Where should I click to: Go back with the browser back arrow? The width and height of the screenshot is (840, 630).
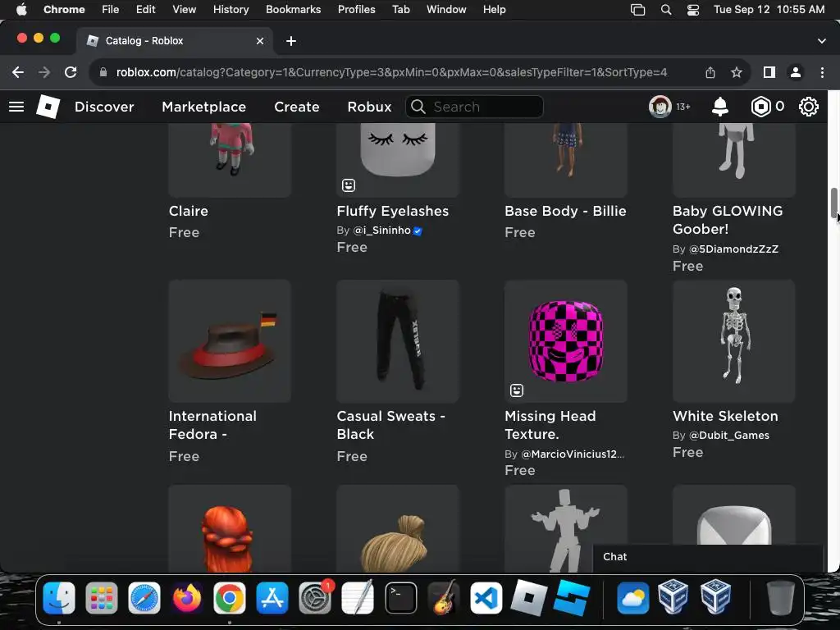pos(18,72)
